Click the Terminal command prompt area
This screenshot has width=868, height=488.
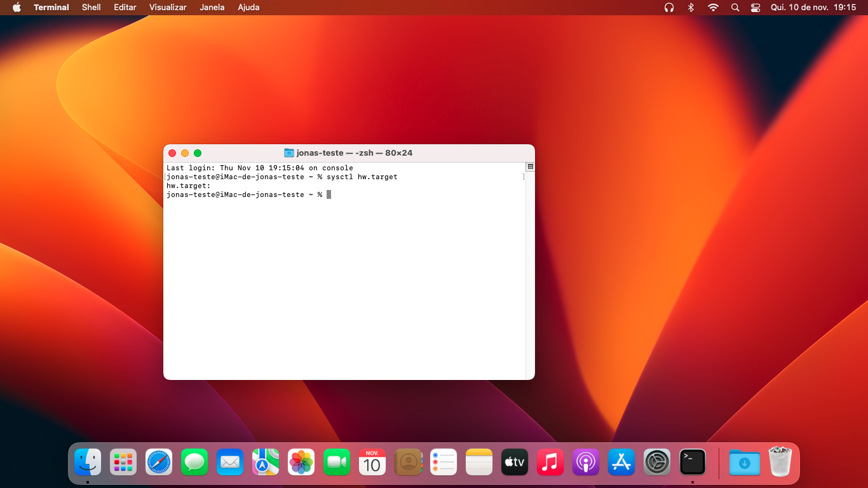point(328,194)
